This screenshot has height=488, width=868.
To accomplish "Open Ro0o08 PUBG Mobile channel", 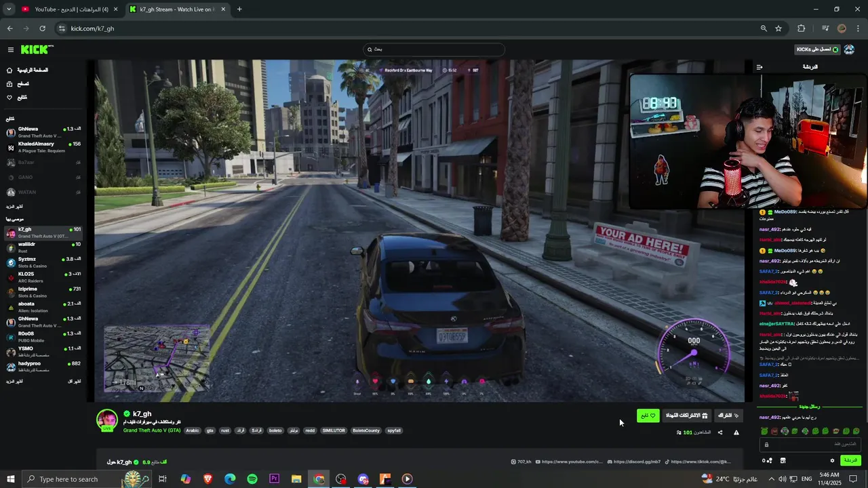I will pyautogui.click(x=43, y=336).
